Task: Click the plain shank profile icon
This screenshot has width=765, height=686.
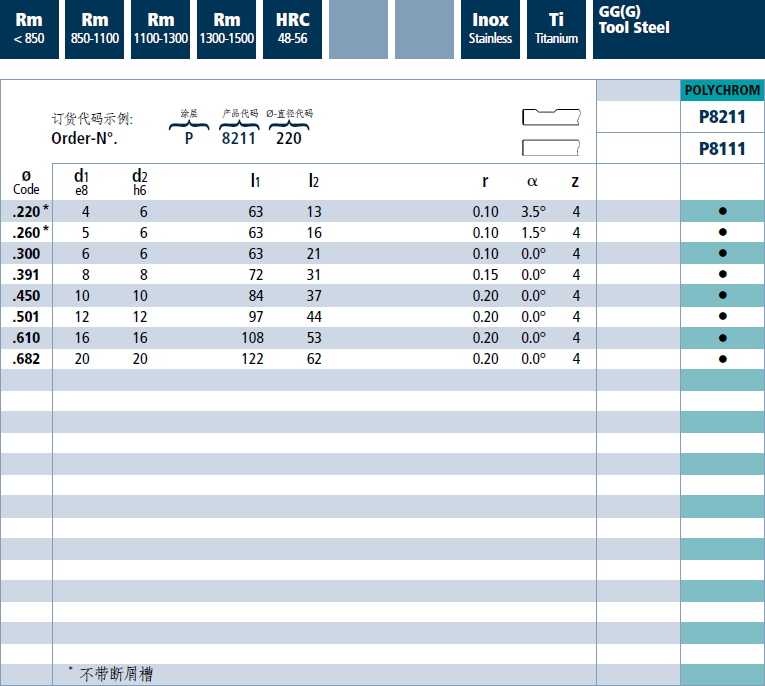Action: [551, 148]
